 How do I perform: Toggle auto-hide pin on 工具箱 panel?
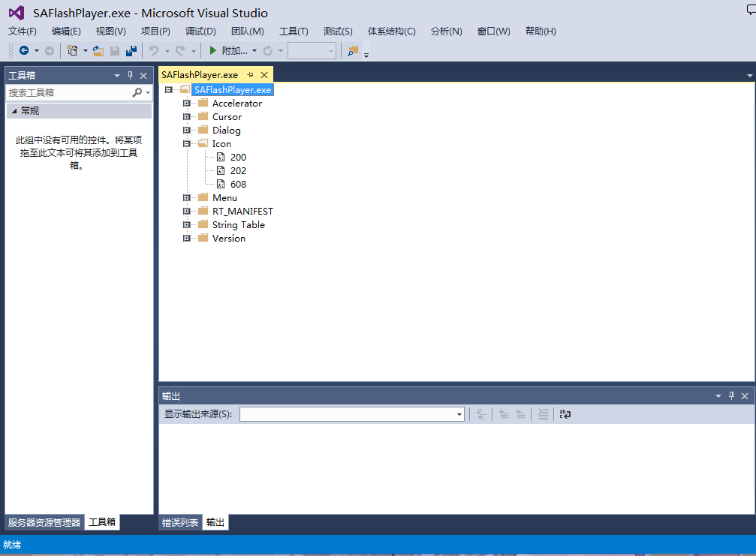[130, 75]
